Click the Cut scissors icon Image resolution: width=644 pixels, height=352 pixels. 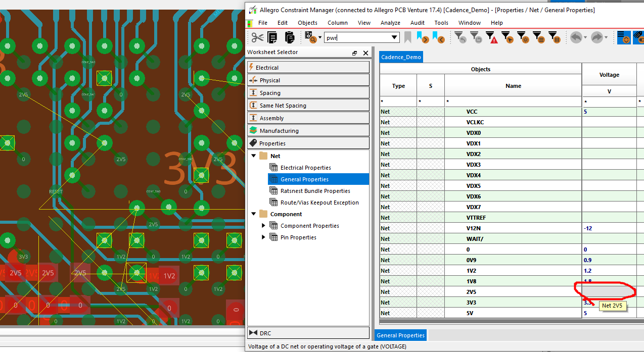tap(257, 37)
